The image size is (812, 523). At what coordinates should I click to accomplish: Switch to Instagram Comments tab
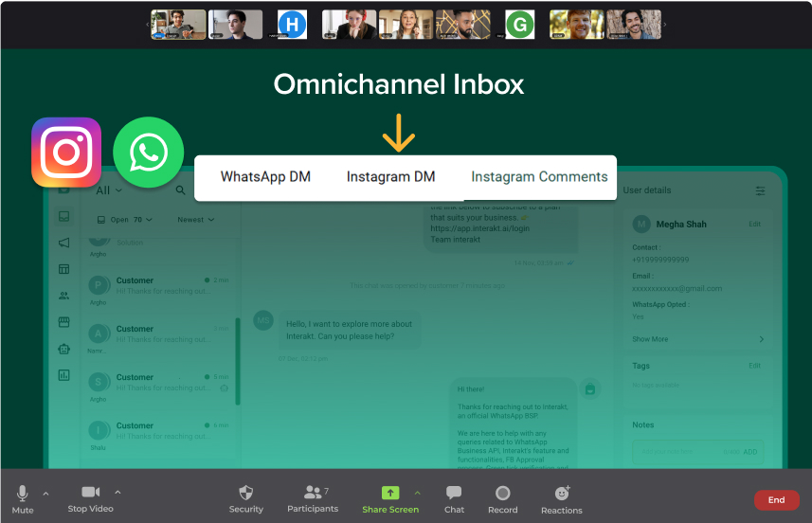(x=539, y=176)
